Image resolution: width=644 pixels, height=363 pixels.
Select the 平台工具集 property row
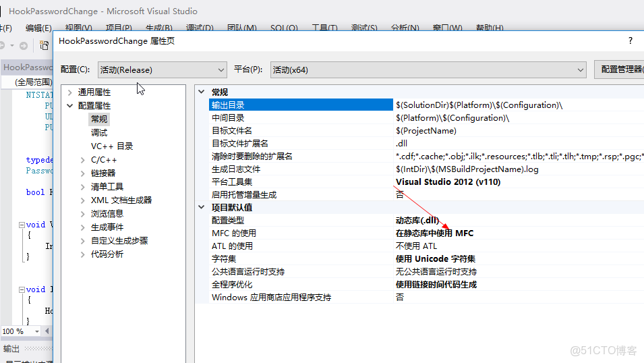click(x=426, y=181)
